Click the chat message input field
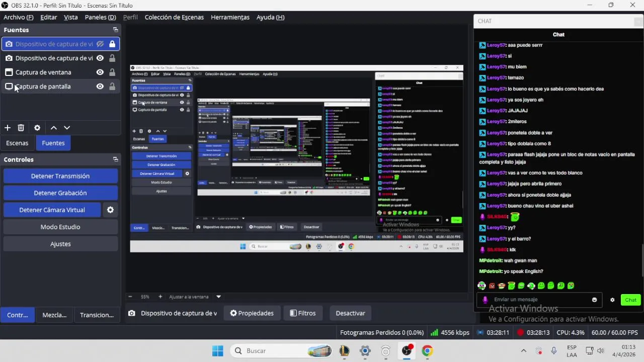This screenshot has width=644, height=362. click(x=538, y=300)
